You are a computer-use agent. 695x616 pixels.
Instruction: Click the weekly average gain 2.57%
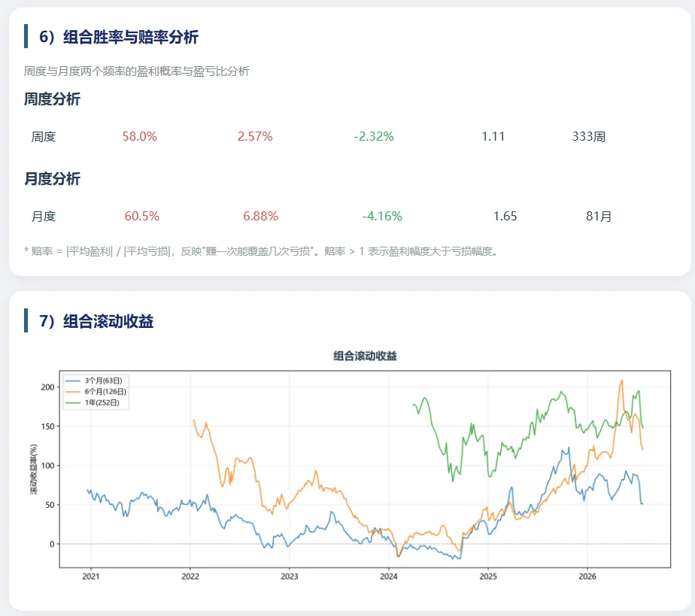(x=255, y=136)
